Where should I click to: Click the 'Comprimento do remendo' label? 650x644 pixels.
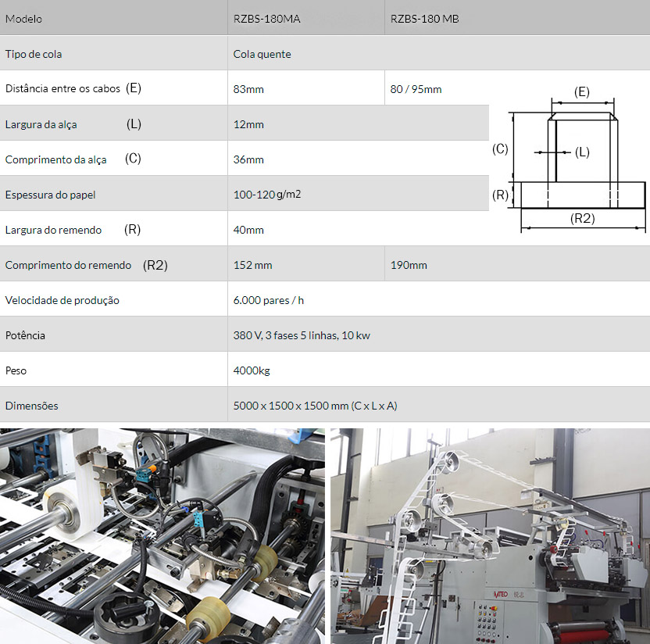[x=68, y=266]
